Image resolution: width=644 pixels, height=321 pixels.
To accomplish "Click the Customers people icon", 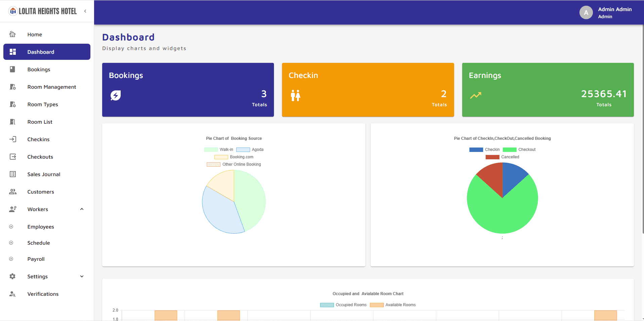I will tap(13, 192).
